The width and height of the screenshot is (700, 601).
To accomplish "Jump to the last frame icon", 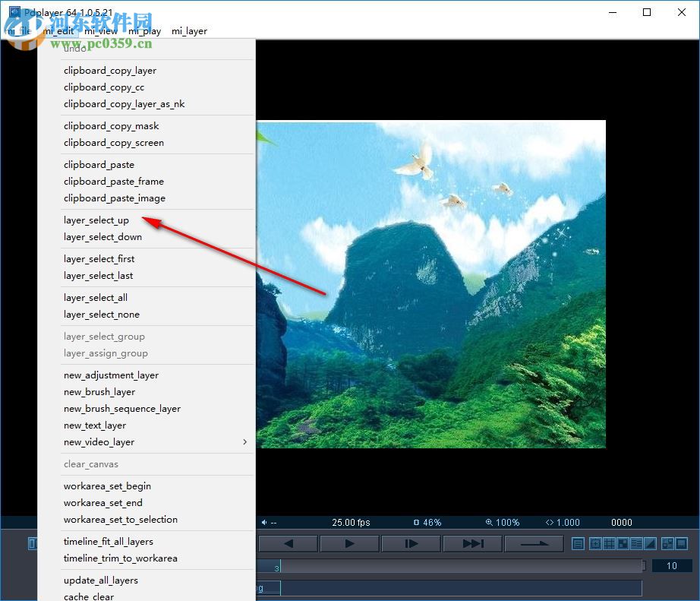I will (471, 542).
